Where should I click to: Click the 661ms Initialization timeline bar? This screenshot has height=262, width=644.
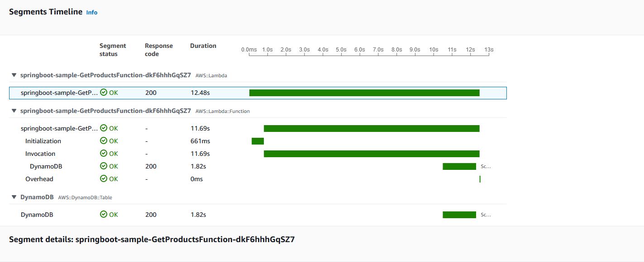(258, 141)
